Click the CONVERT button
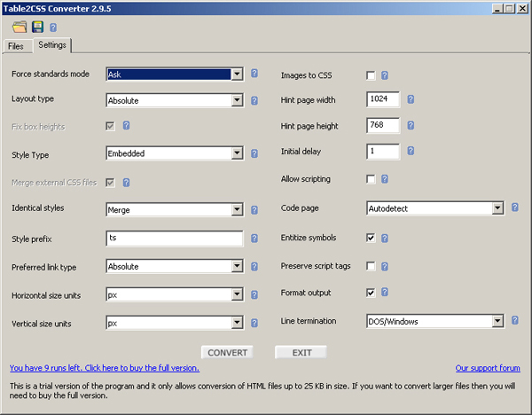532x415 pixels. click(x=227, y=352)
